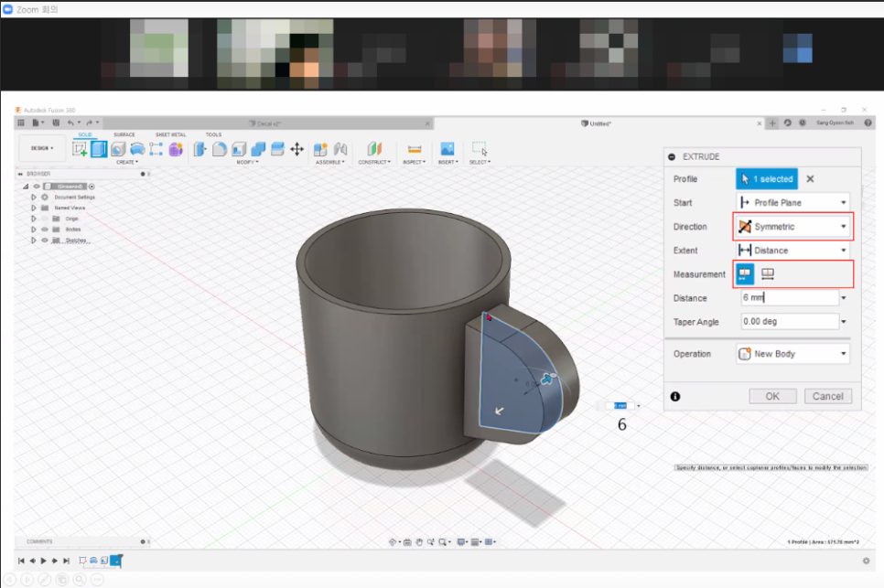Select the Insert image icon
This screenshot has height=588, width=884.
[x=447, y=149]
